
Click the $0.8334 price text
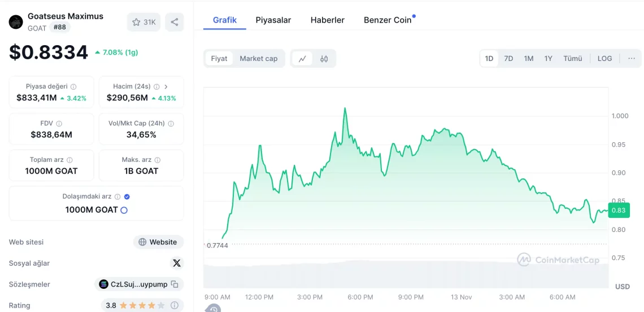tap(49, 52)
